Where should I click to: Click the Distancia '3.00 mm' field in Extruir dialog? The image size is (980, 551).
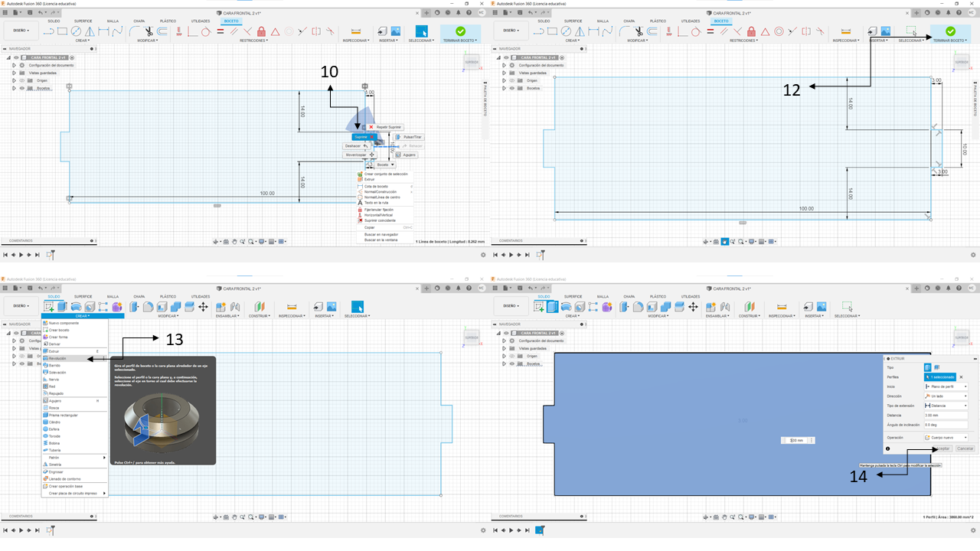click(947, 414)
